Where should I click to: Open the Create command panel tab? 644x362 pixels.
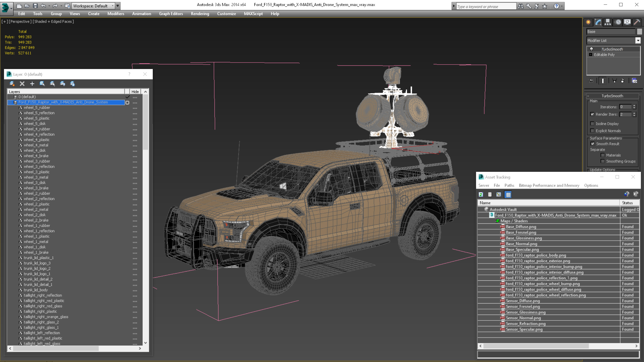click(588, 22)
